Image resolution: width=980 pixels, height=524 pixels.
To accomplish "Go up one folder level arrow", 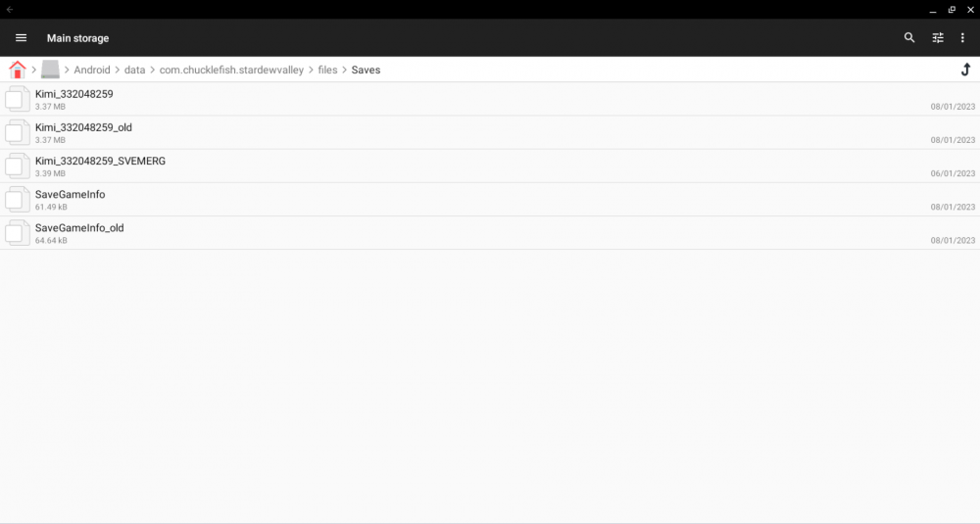I will 965,70.
